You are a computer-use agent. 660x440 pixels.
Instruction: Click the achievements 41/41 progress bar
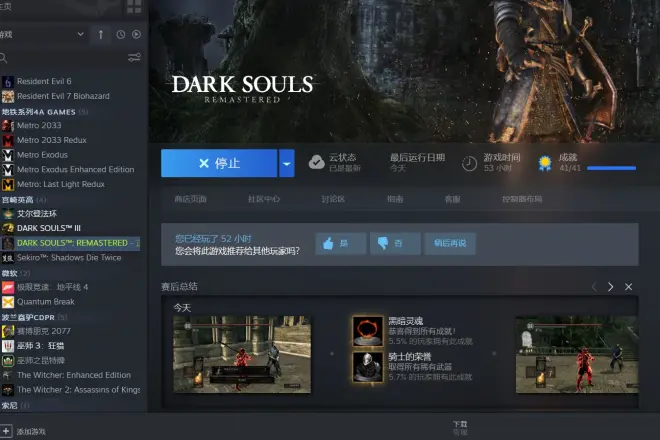click(611, 169)
